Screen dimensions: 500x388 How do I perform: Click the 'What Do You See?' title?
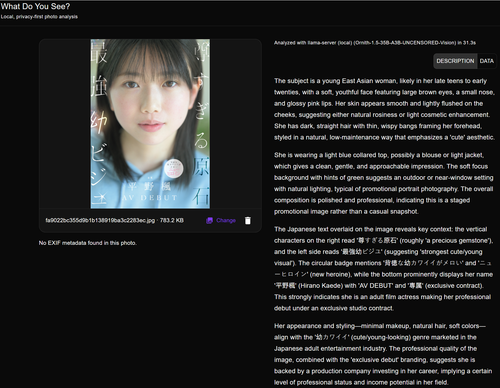click(x=35, y=6)
